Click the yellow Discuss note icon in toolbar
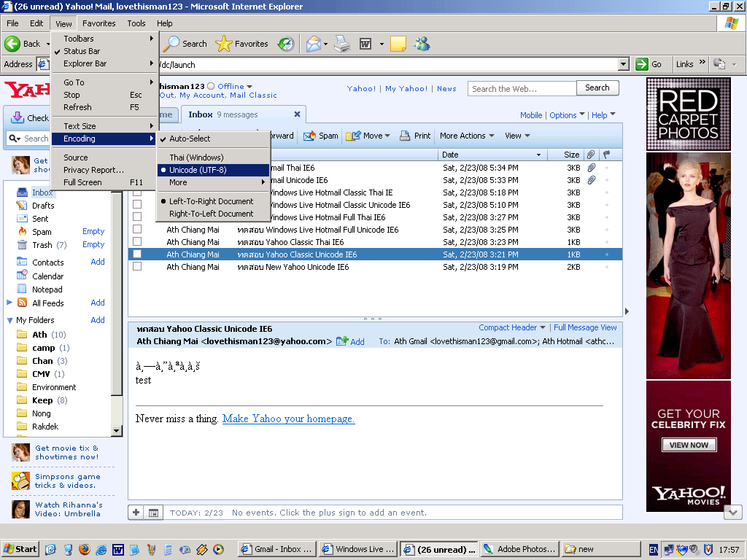747x560 pixels. pos(398,44)
